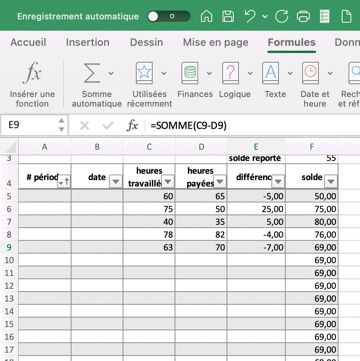Viewport: 360px width, 361px height.
Task: Open the heures payées filter dropdown
Action: point(220,182)
